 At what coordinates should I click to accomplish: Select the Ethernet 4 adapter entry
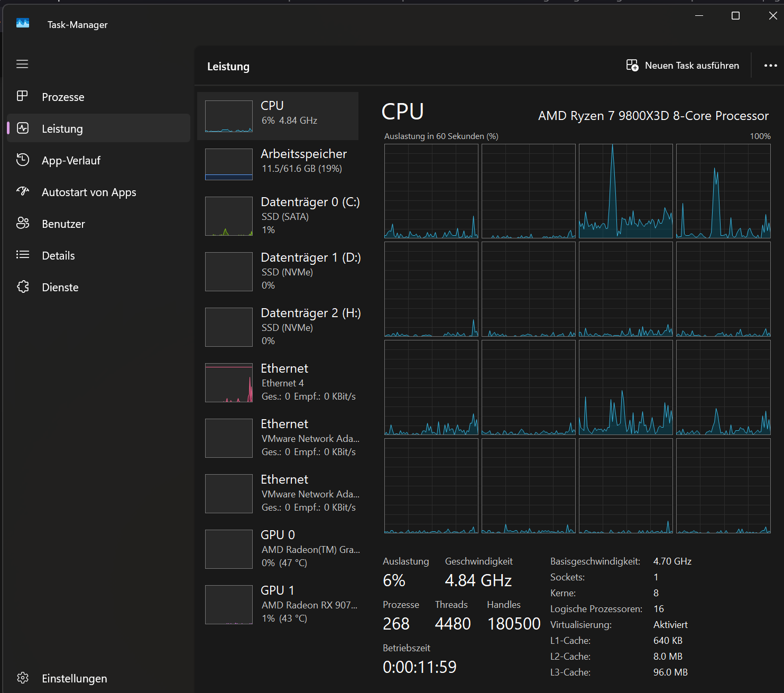click(278, 382)
